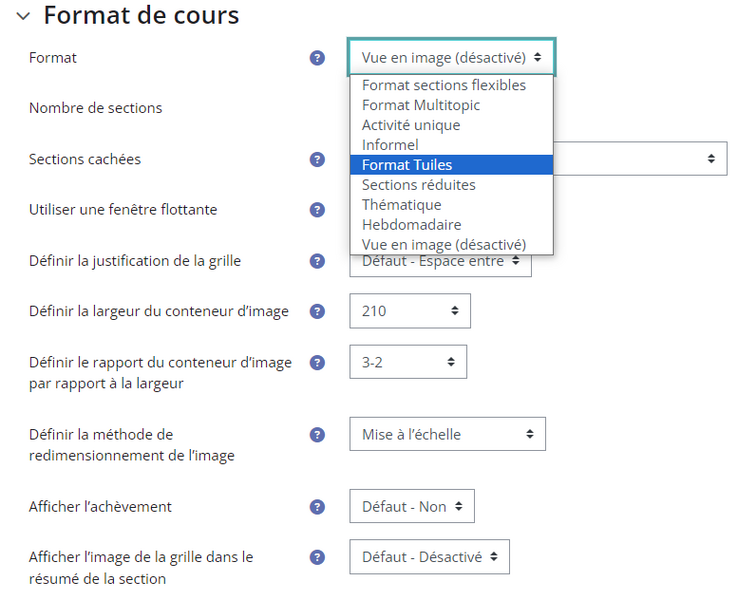Open help icon beside Sections cachées

click(317, 160)
